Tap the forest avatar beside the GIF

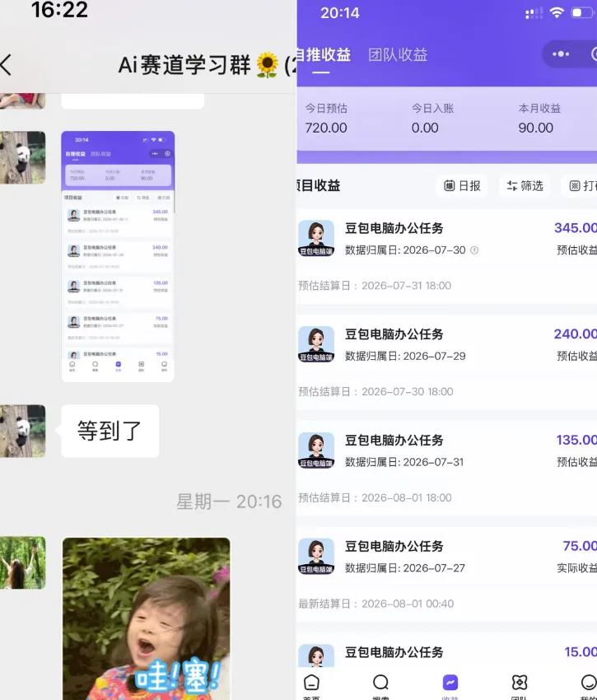pyautogui.click(x=22, y=562)
